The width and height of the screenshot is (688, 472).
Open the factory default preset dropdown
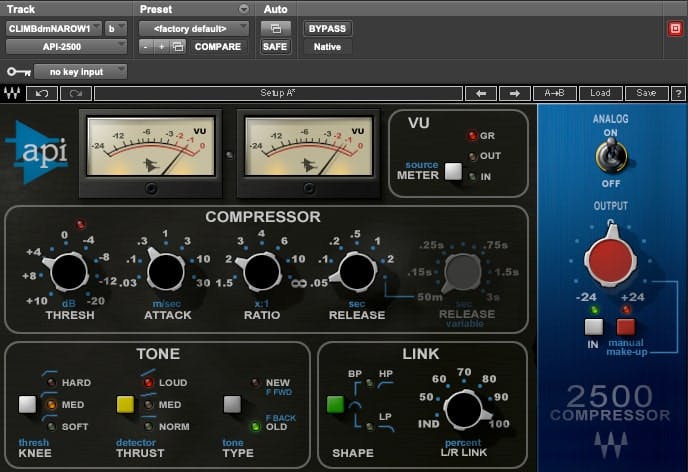coord(194,29)
